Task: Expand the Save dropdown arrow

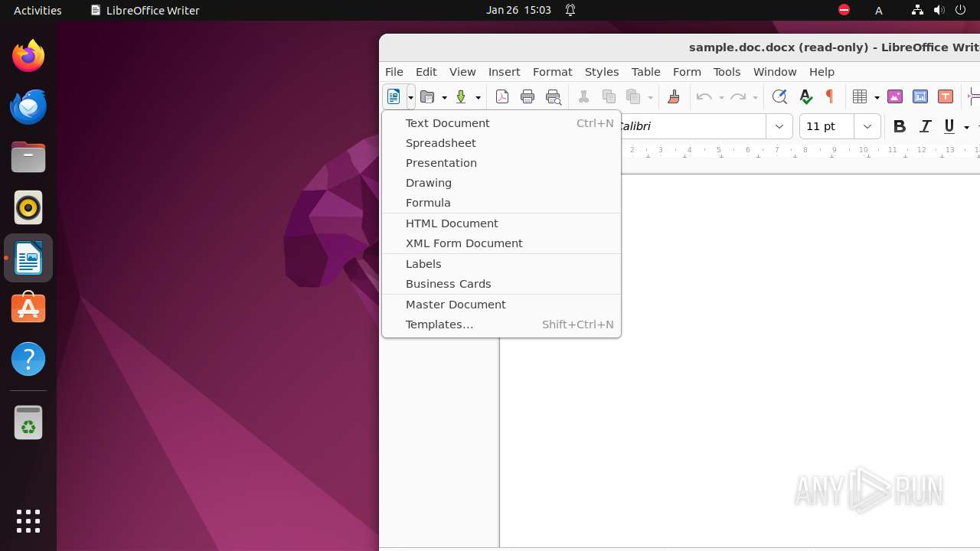Action: click(x=478, y=97)
